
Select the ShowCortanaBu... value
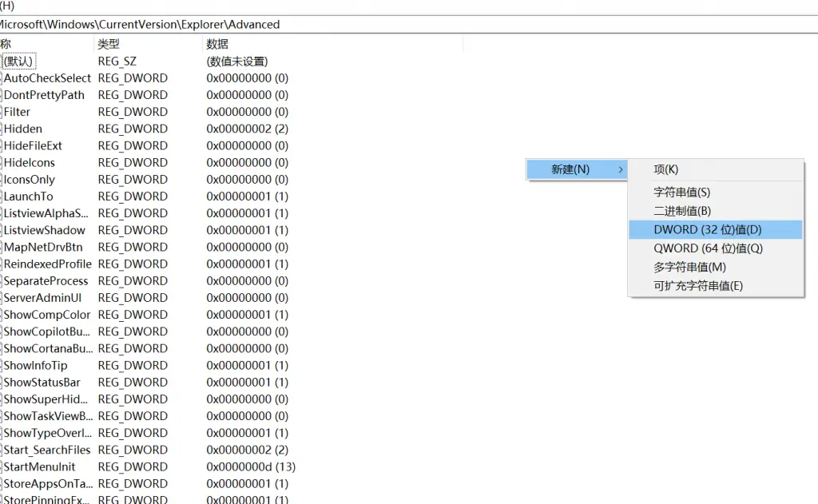click(47, 348)
